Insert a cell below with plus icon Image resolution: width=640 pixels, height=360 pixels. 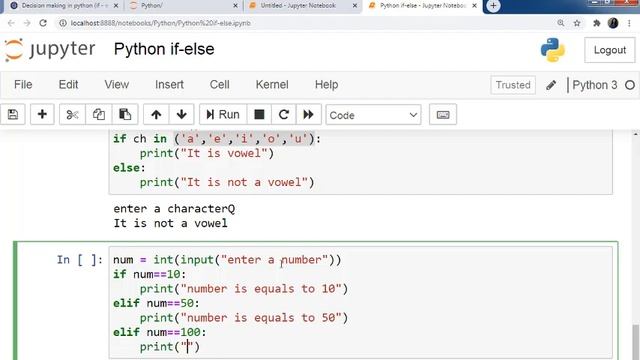pyautogui.click(x=42, y=115)
